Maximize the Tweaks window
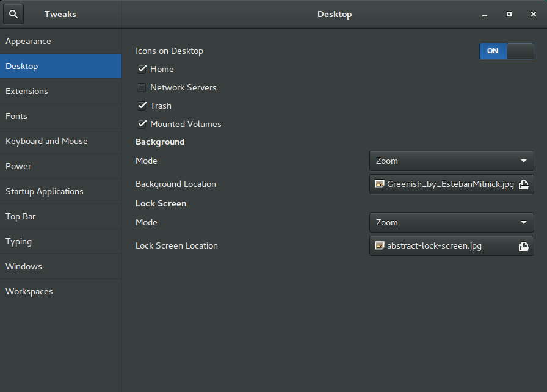547x392 pixels. (509, 14)
